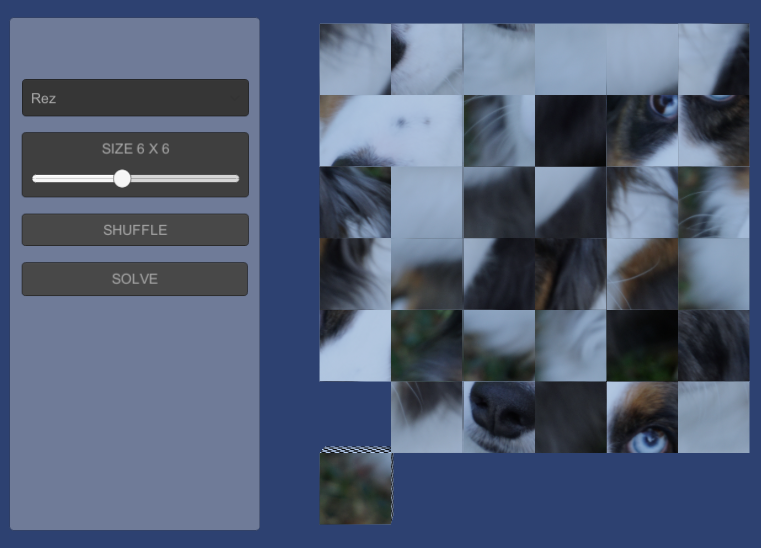761x548 pixels.
Task: Click the empty slot in the puzzle grid
Action: click(x=355, y=417)
